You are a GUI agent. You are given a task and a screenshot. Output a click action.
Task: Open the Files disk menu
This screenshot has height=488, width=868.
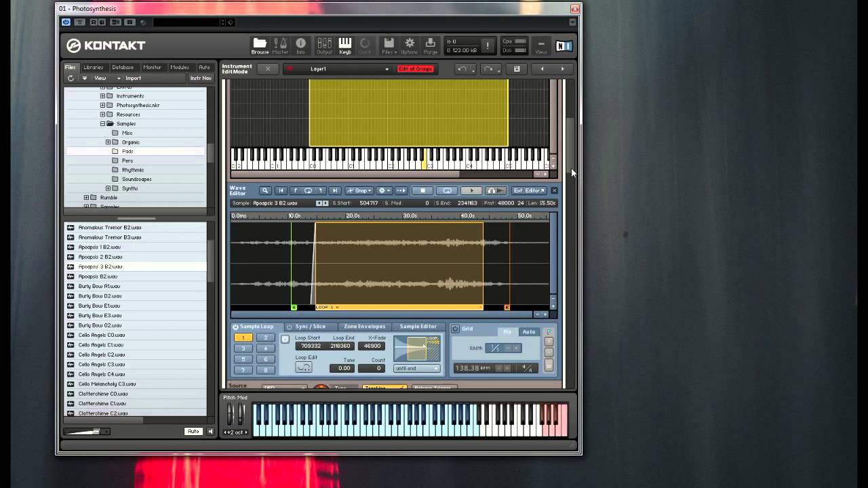point(389,45)
